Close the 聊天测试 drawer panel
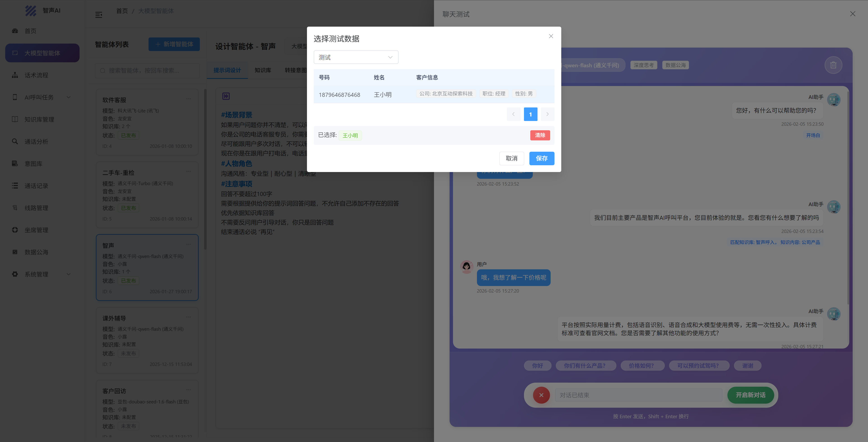This screenshot has width=868, height=442. point(852,14)
